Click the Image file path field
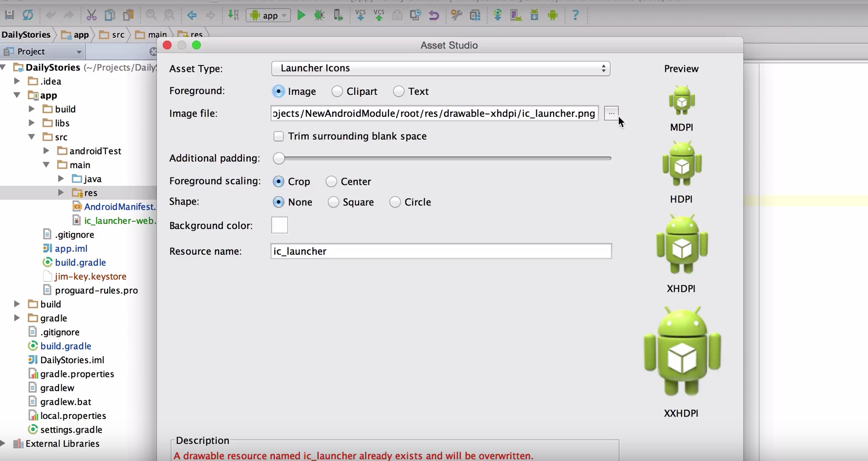 click(x=434, y=113)
